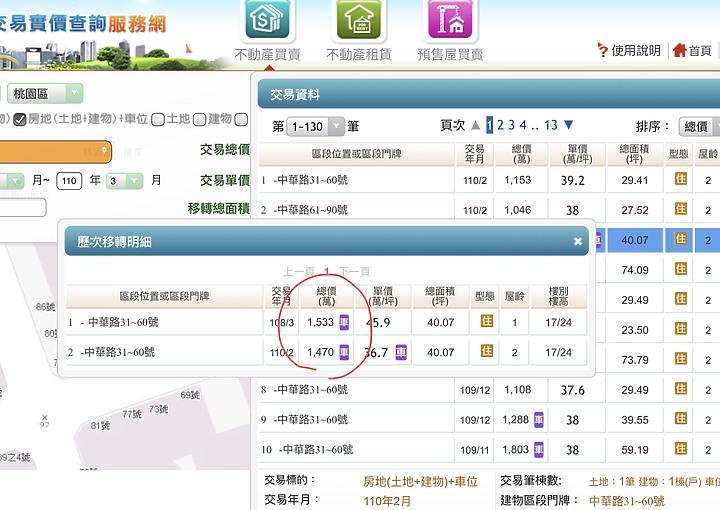
Task: Open the 桃園區 district dropdown
Action: tap(45, 94)
